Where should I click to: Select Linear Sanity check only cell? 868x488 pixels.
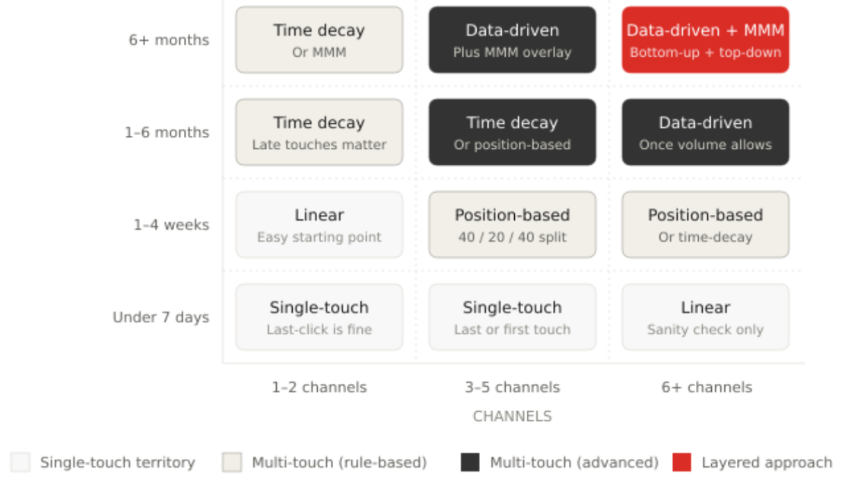705,317
